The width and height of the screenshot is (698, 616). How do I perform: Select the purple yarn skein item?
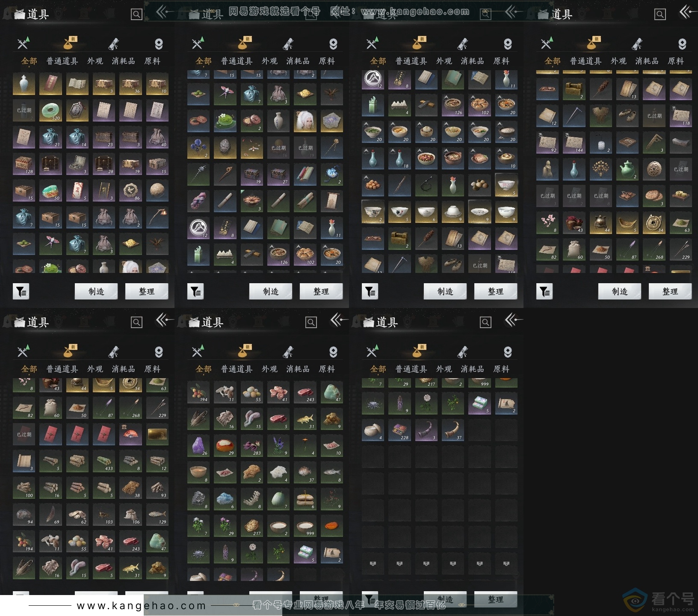[198, 201]
